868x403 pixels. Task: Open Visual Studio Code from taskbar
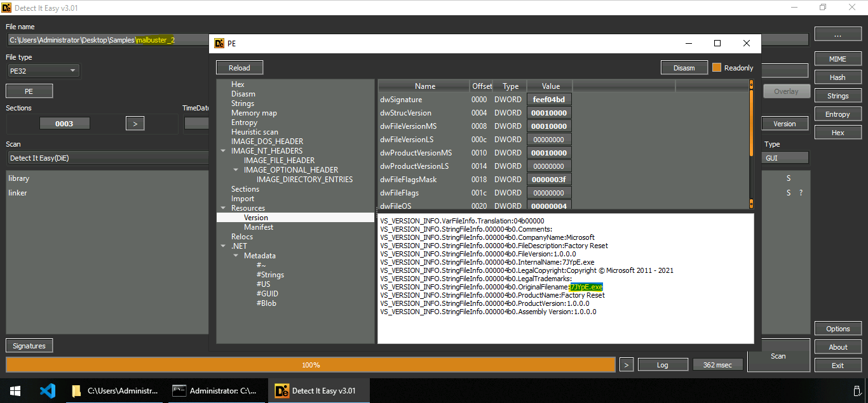[x=48, y=391]
